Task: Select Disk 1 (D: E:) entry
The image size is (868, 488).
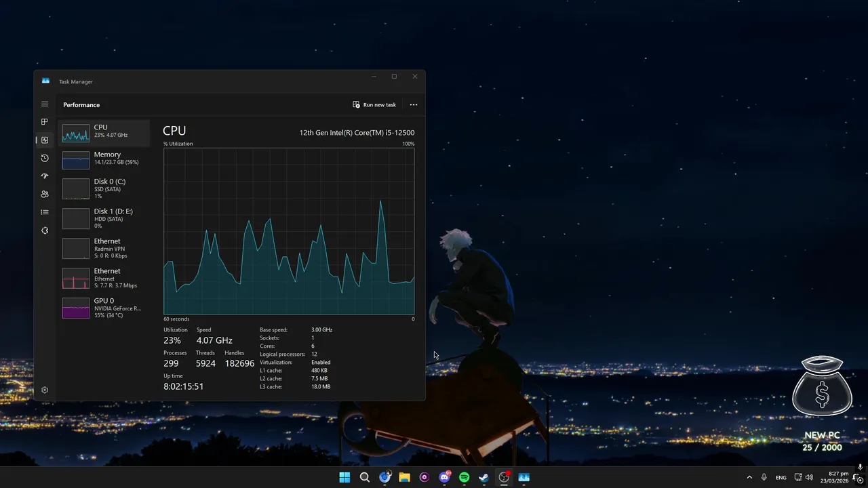Action: [x=104, y=218]
